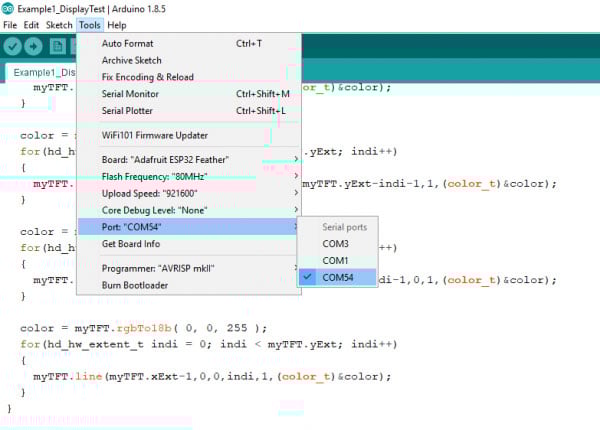600x430 pixels.
Task: Open the Sketch menu
Action: pos(59,25)
